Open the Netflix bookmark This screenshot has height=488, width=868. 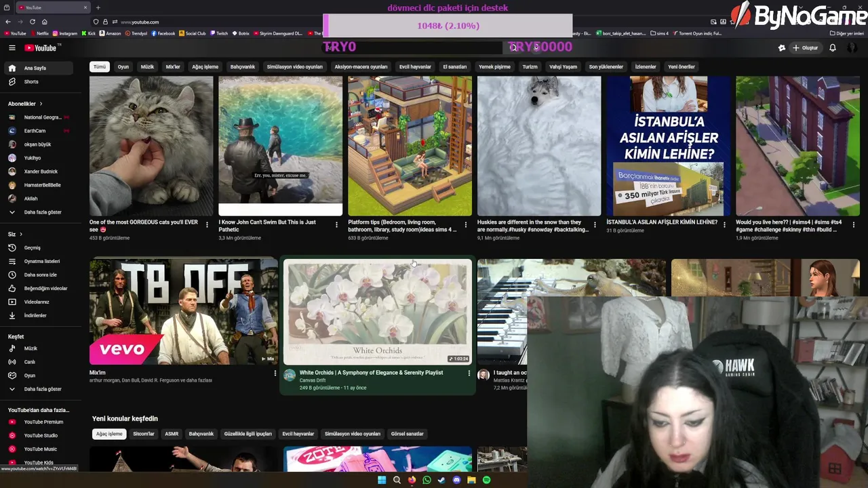pyautogui.click(x=39, y=33)
